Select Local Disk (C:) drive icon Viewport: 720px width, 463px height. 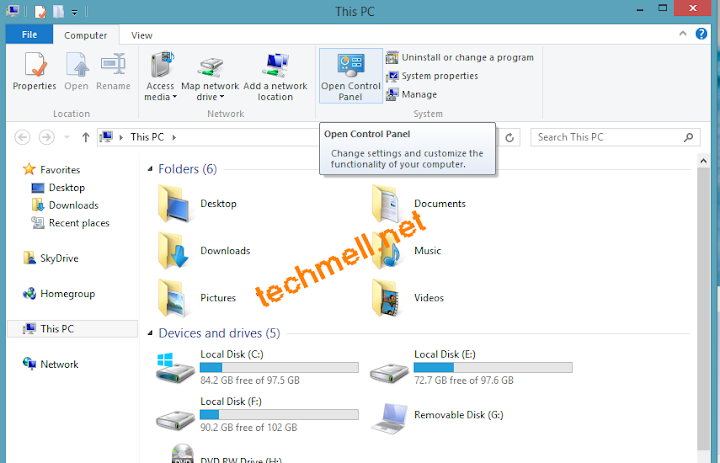click(x=175, y=368)
